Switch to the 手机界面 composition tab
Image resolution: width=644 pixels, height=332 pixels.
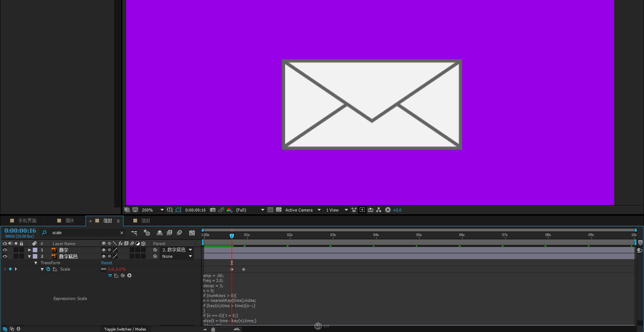27,221
